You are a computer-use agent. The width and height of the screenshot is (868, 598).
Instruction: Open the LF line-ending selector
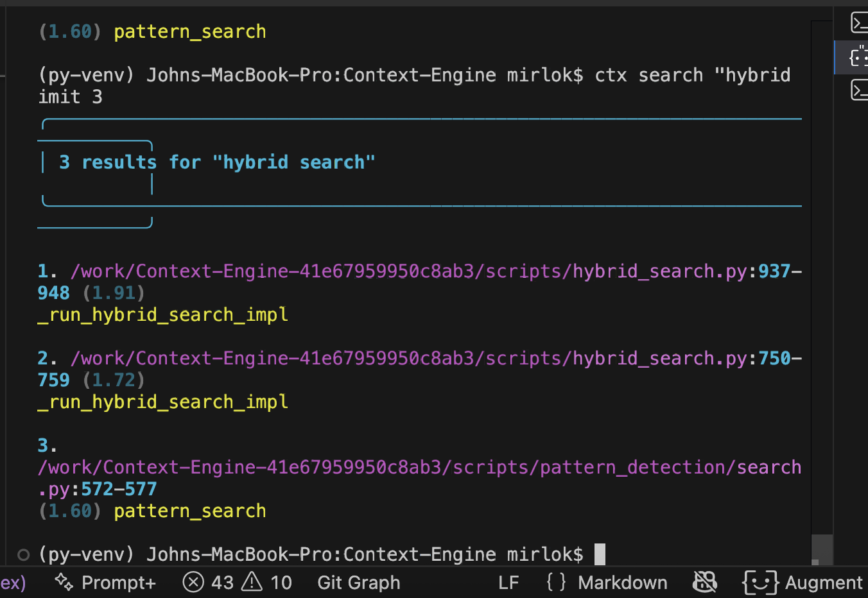[x=508, y=582]
